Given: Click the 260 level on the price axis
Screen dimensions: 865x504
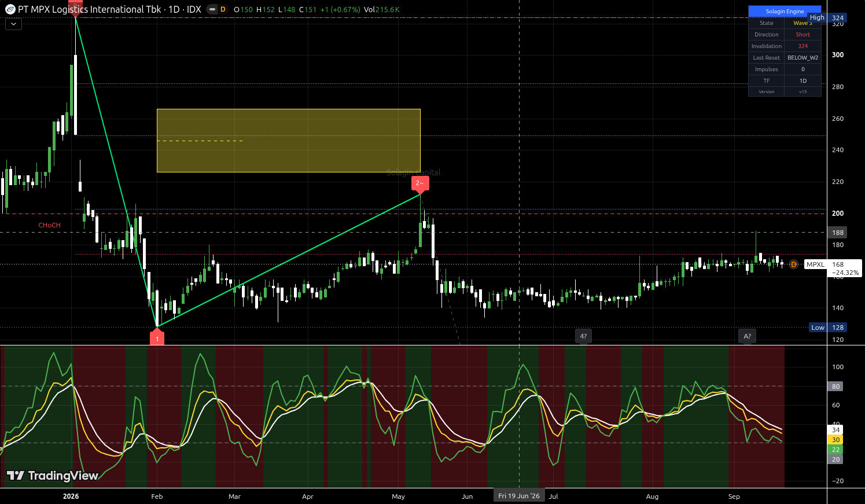Looking at the screenshot, I should click(x=837, y=119).
